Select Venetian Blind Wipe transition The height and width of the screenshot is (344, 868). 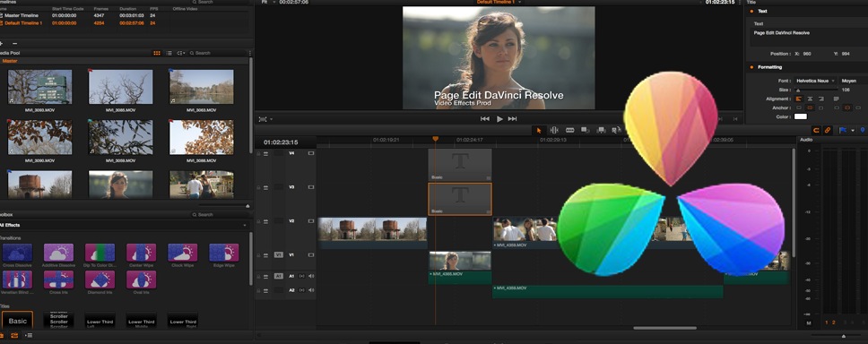click(x=17, y=279)
